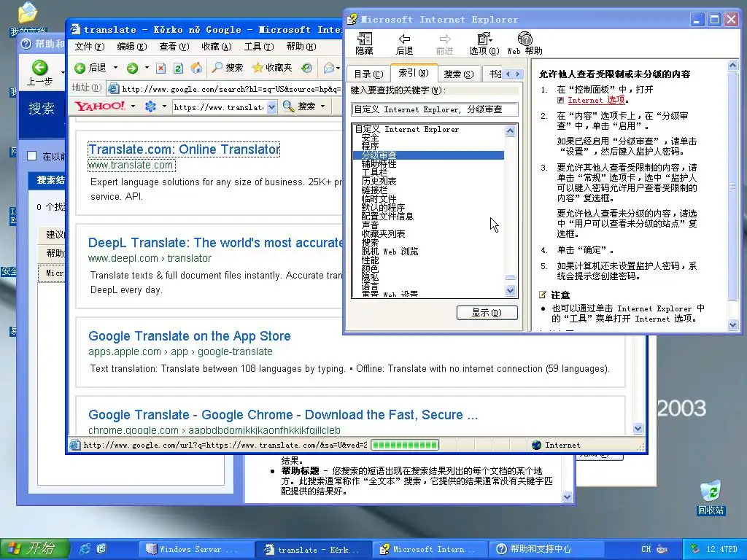This screenshot has height=560, width=747.
Task: Click the green Back arrow in IE toolbar
Action: pyautogui.click(x=80, y=68)
